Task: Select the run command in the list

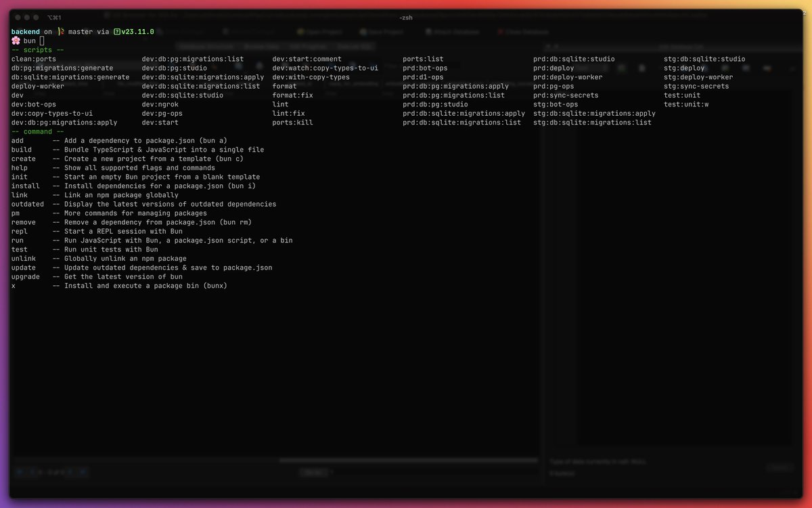Action: click(x=17, y=240)
